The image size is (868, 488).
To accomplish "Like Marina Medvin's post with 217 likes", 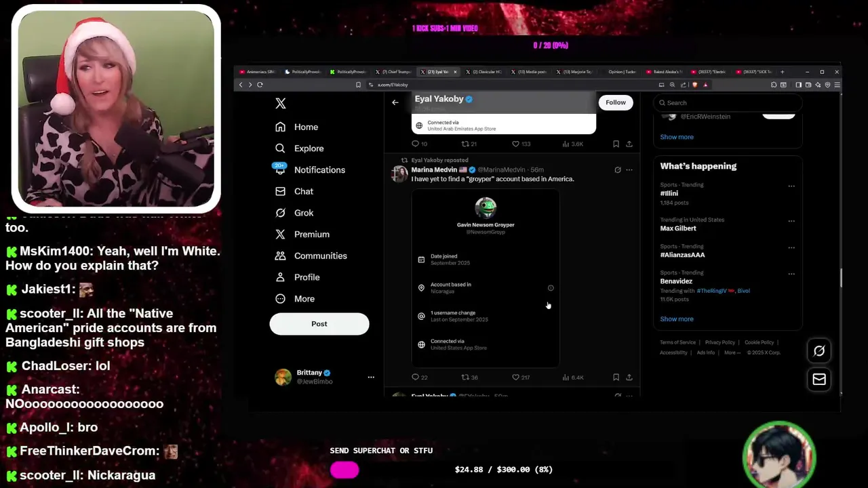I will click(521, 378).
